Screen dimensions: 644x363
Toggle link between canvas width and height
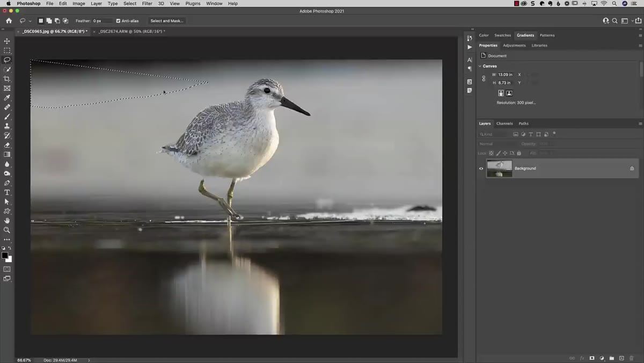[x=484, y=78]
